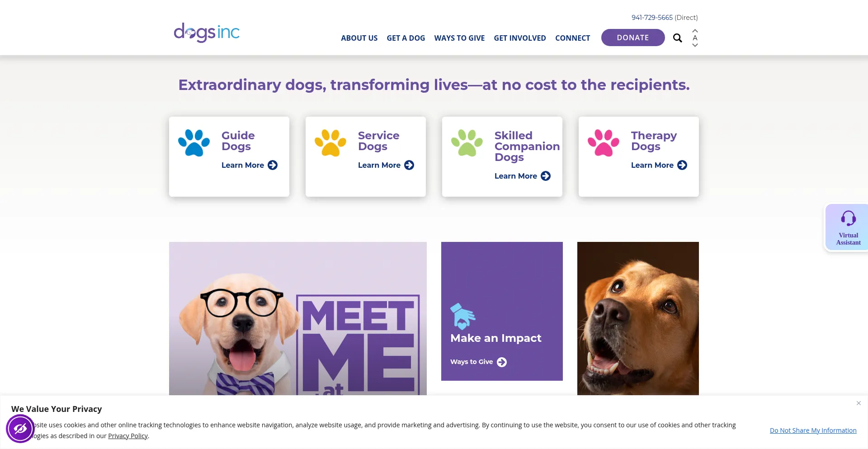Click Do Not Share My Information
The height and width of the screenshot is (449, 868).
coord(813,430)
